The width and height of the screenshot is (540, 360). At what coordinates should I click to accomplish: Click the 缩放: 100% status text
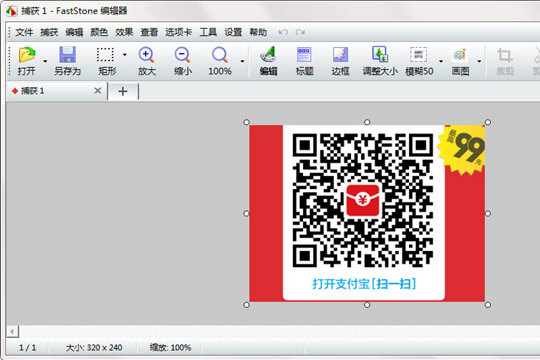170,348
